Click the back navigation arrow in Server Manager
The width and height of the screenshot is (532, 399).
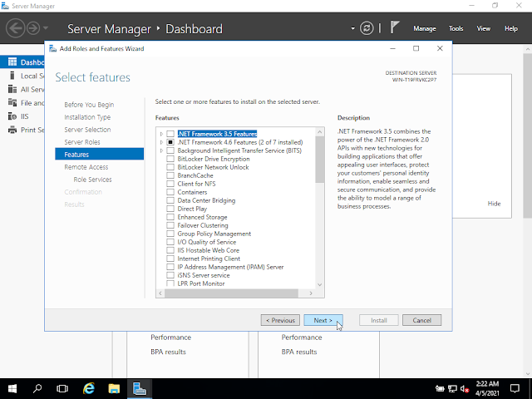[x=15, y=28]
